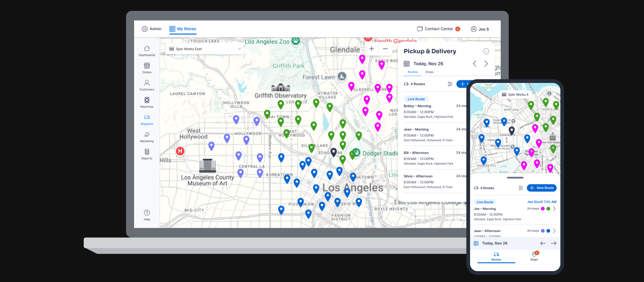Open Reports from the sidebar
This screenshot has width=644, height=282.
147,154
